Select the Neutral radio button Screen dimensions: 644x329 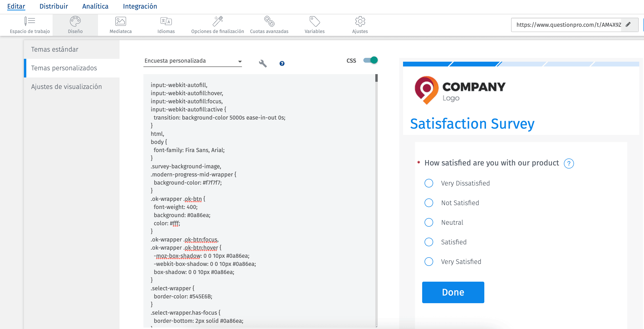pyautogui.click(x=429, y=222)
